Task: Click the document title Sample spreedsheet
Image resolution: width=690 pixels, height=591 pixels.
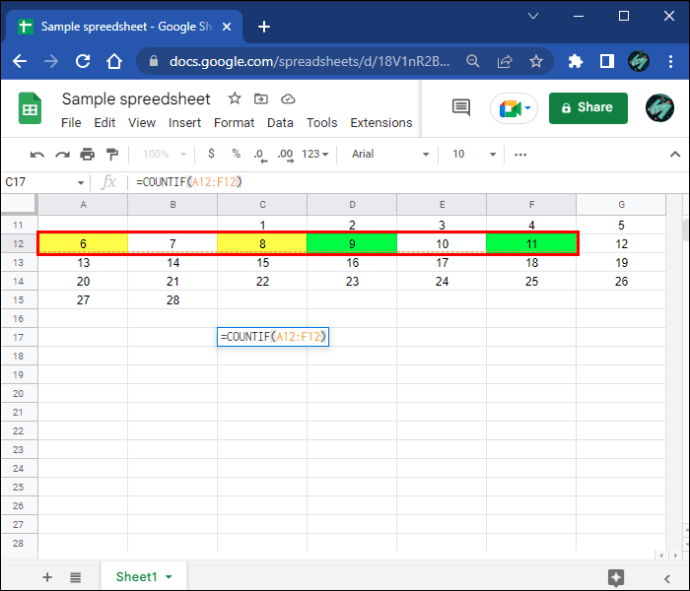Action: [136, 99]
